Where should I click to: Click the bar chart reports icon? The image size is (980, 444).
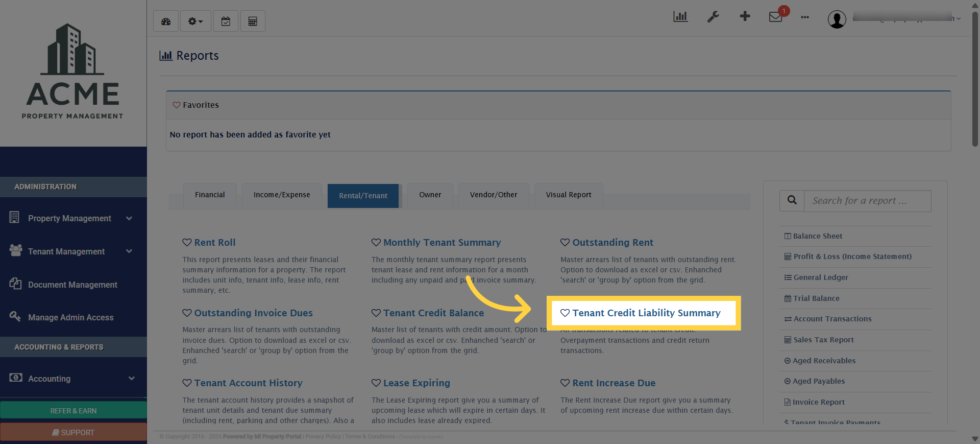click(x=680, y=17)
